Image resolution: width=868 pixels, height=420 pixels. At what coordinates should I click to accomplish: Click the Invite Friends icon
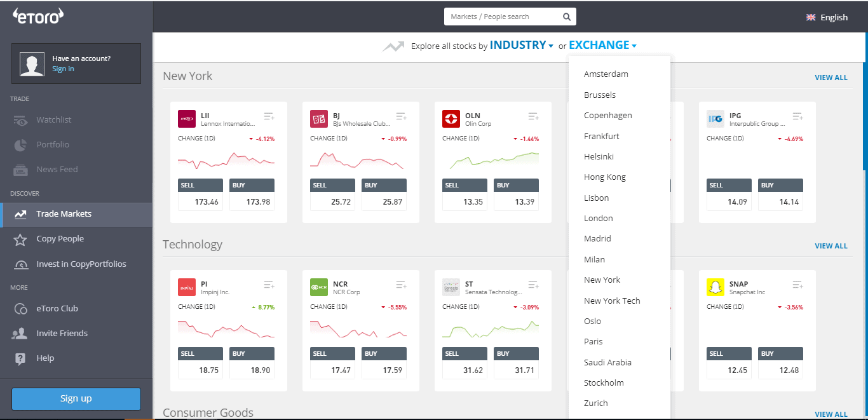click(20, 334)
